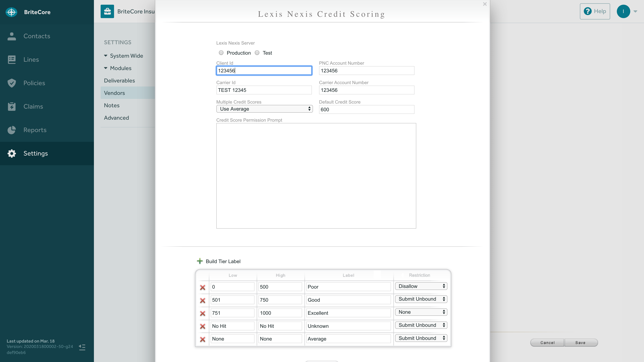The height and width of the screenshot is (362, 644).
Task: Edit the Low No Hit field in Unknown row
Action: 232,326
